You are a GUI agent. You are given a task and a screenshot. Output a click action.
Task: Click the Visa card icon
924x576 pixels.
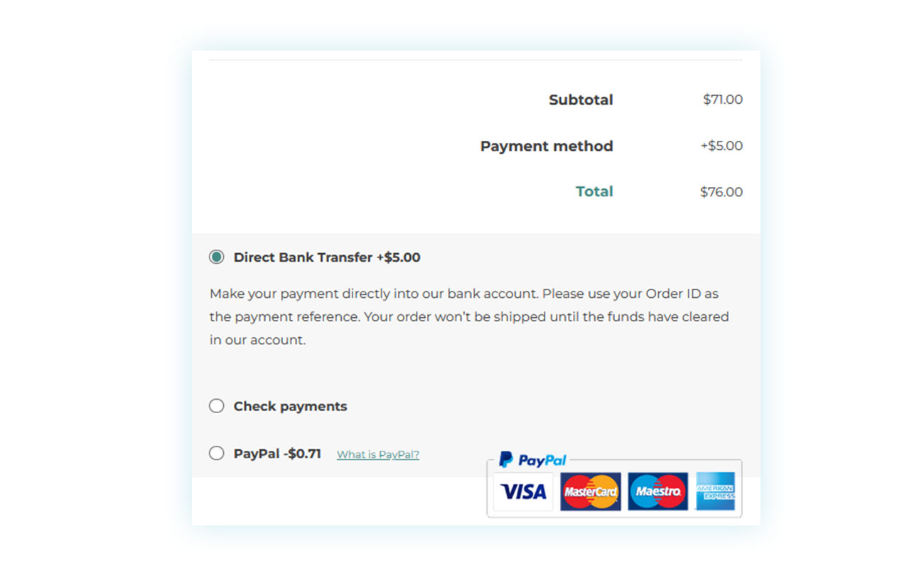[x=524, y=491]
